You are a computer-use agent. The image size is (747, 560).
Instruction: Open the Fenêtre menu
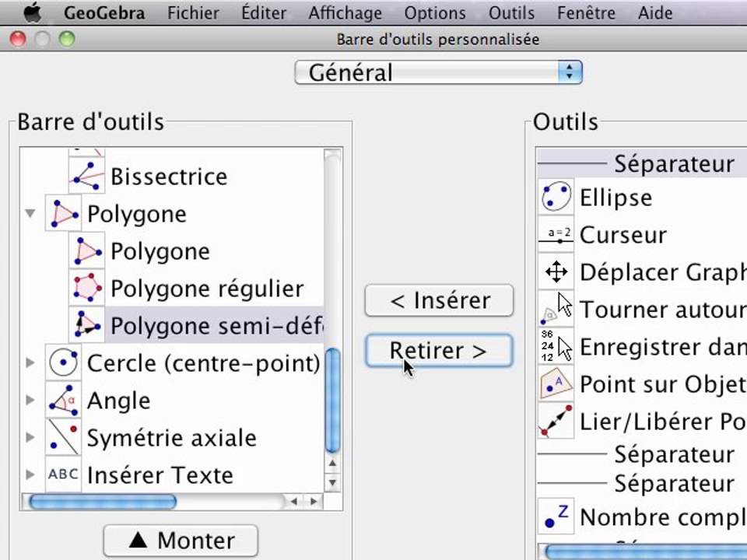pos(586,13)
